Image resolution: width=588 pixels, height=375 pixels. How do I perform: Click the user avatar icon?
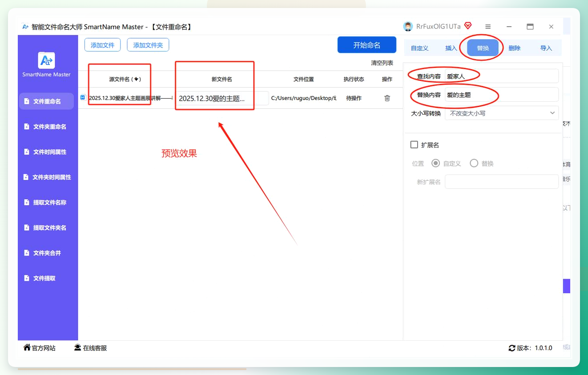pyautogui.click(x=408, y=27)
